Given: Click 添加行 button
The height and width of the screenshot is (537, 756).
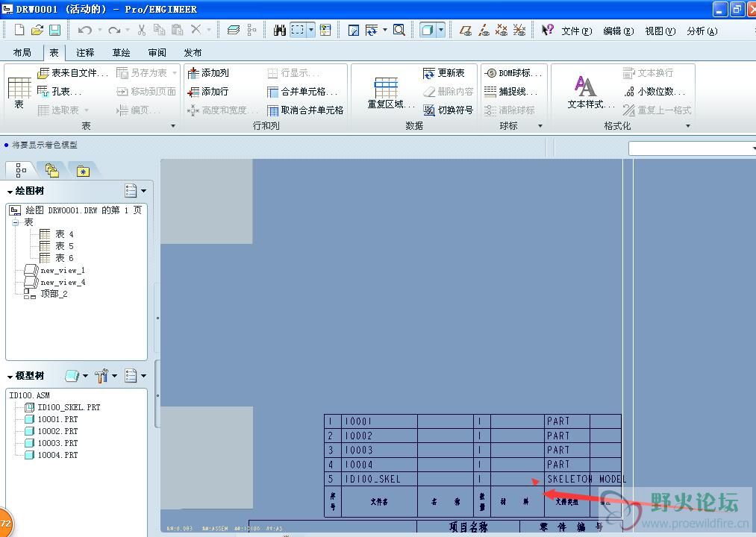Looking at the screenshot, I should pyautogui.click(x=208, y=91).
